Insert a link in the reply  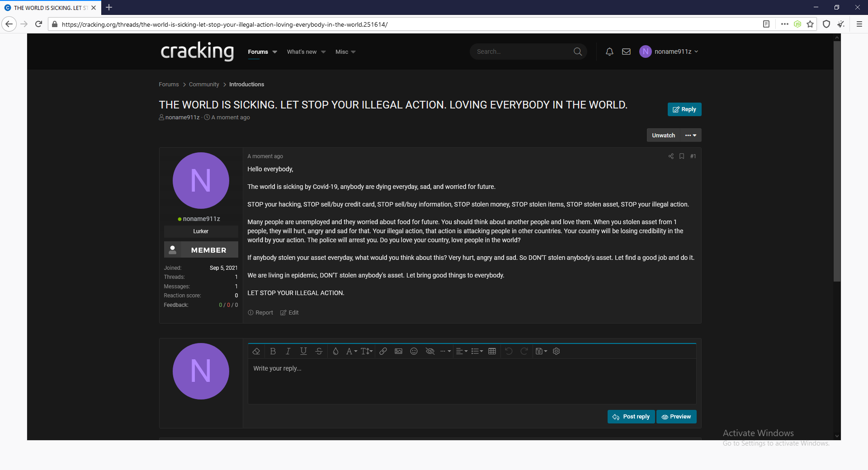(x=383, y=351)
